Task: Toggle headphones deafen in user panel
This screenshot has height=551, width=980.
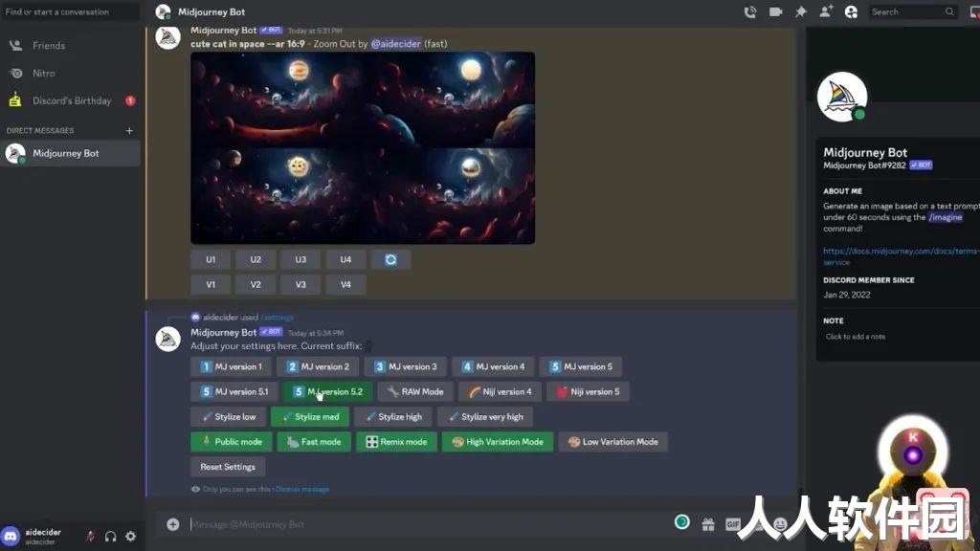Action: [x=111, y=536]
